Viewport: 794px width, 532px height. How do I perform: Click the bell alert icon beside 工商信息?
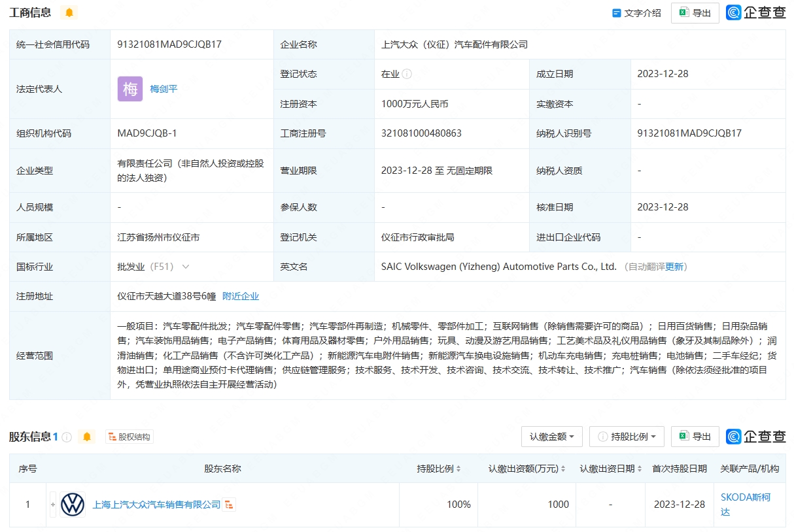point(69,12)
